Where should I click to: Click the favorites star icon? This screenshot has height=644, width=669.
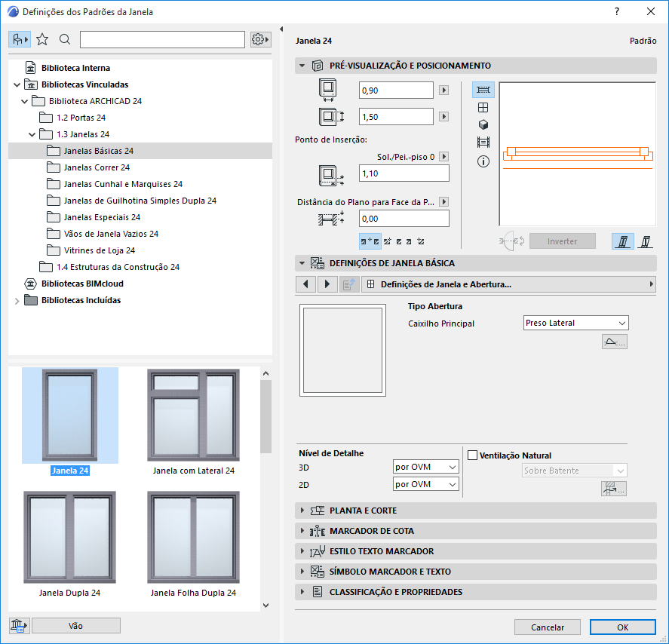(x=42, y=39)
